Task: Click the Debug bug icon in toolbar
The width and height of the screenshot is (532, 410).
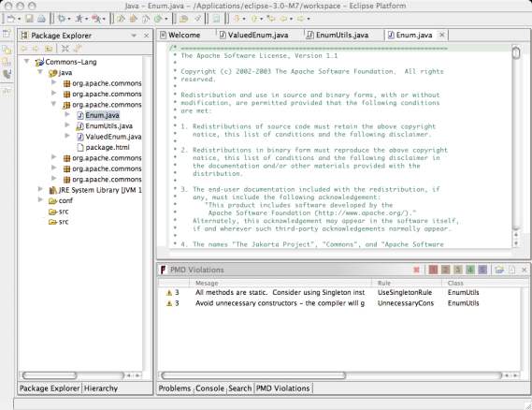Action: (62, 19)
